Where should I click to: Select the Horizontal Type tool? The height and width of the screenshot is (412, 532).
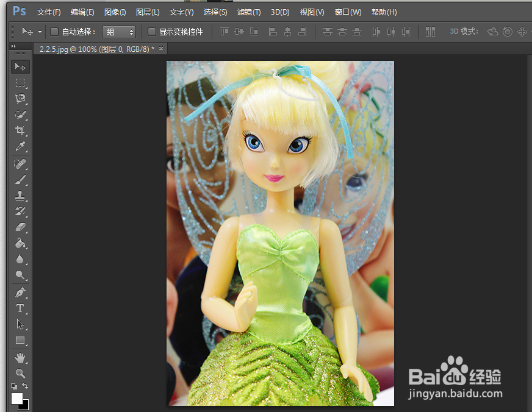[20, 308]
